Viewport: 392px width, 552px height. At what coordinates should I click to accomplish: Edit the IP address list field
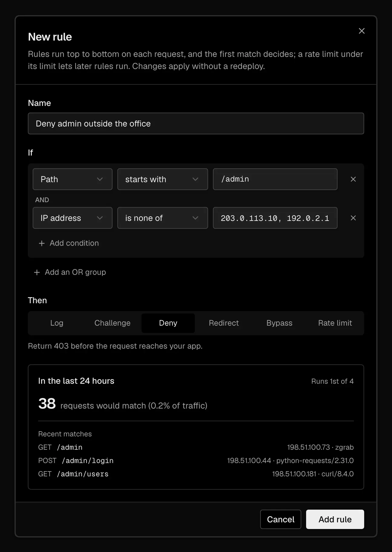pyautogui.click(x=275, y=218)
